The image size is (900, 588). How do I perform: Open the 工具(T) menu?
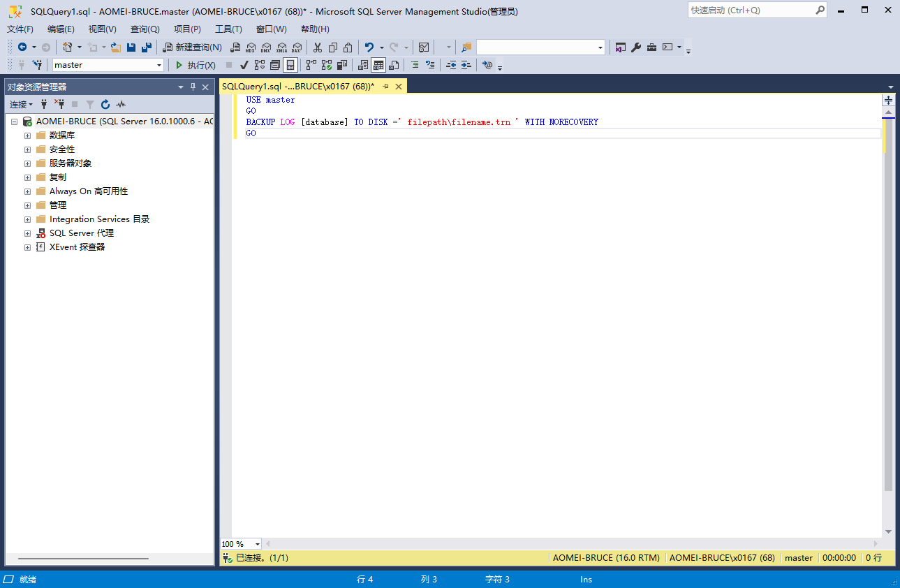[x=228, y=29]
